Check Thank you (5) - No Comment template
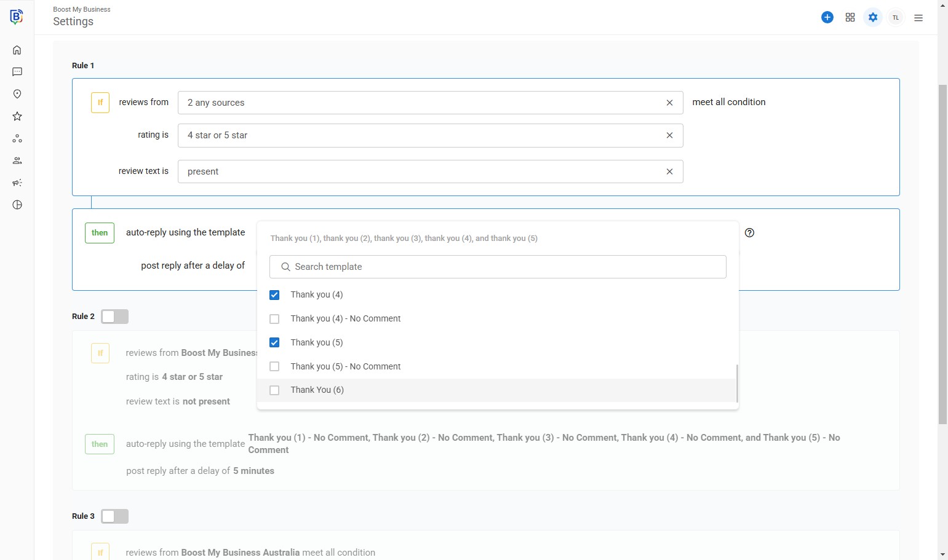 click(274, 366)
